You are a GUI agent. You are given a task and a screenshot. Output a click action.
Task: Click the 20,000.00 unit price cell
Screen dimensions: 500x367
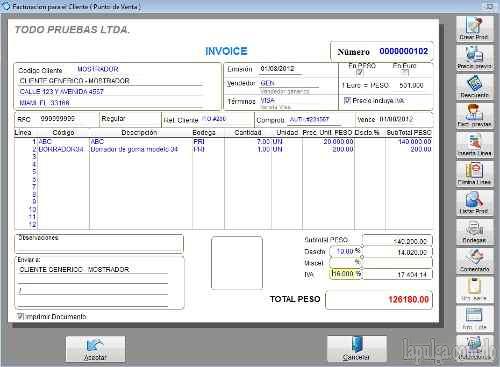point(328,142)
